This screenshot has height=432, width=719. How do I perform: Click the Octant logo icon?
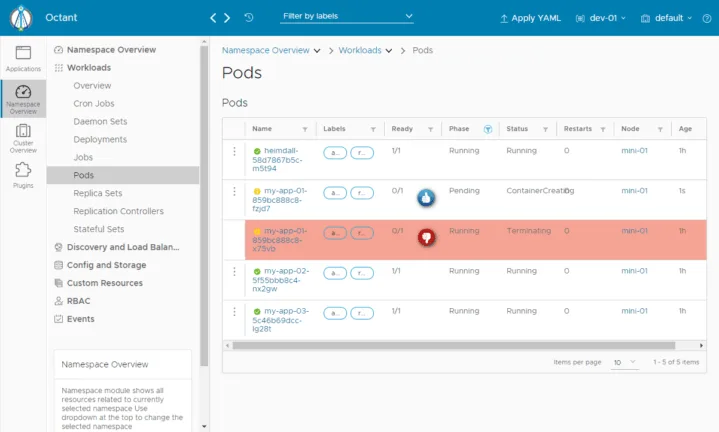coord(21,18)
